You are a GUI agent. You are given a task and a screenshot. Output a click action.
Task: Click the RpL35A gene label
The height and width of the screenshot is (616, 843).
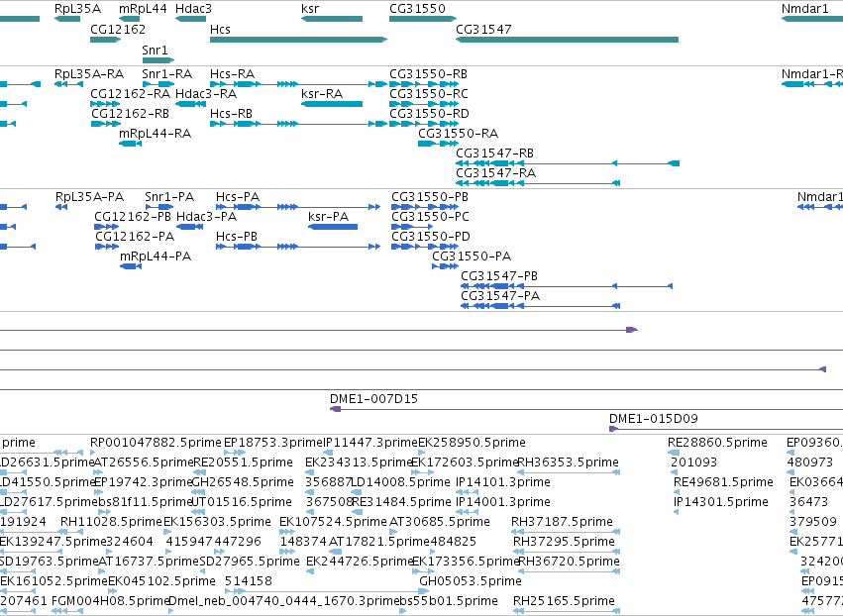77,9
